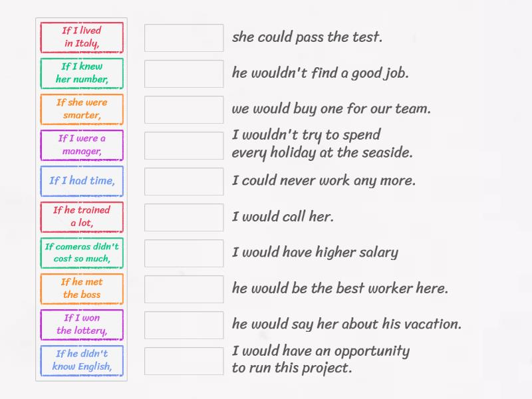Click the 'If he trained a lot,' card
The image size is (532, 399).
[82, 217]
